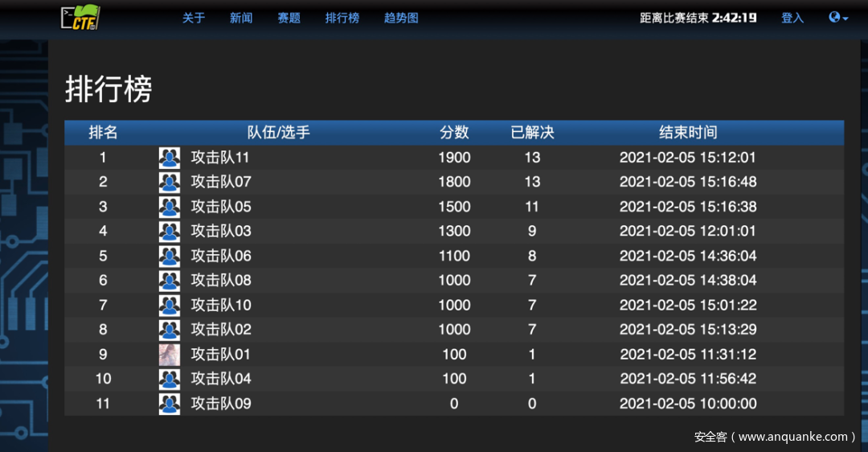
Task: Click score 1900 of 攻击队11
Action: (454, 158)
